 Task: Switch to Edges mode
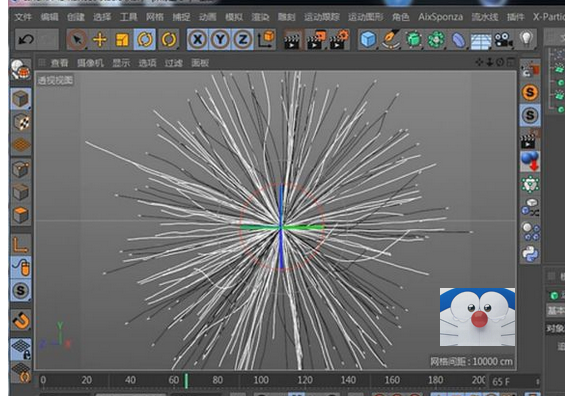coord(21,192)
